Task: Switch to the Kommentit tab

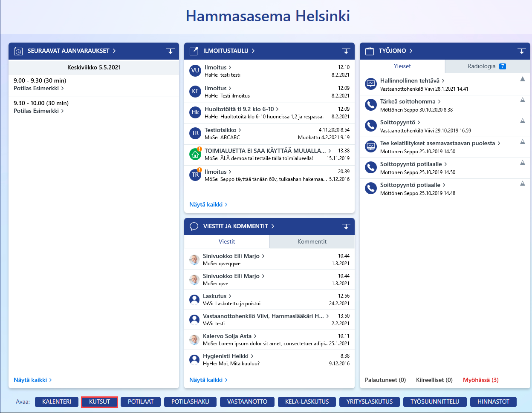Action: (312, 241)
